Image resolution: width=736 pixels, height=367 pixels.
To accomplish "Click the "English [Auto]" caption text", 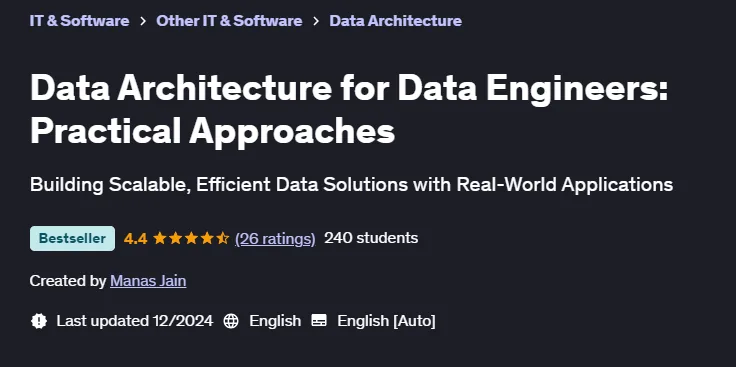I will click(386, 321).
